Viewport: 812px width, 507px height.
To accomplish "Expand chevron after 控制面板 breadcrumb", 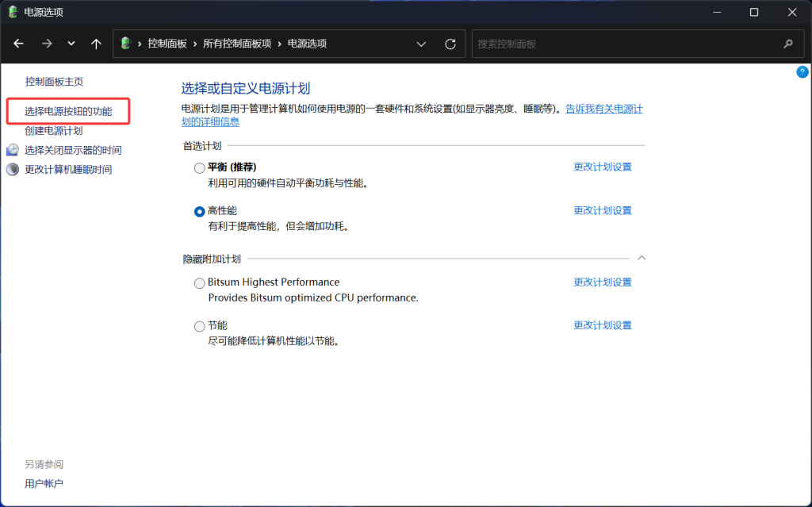I will pyautogui.click(x=195, y=44).
